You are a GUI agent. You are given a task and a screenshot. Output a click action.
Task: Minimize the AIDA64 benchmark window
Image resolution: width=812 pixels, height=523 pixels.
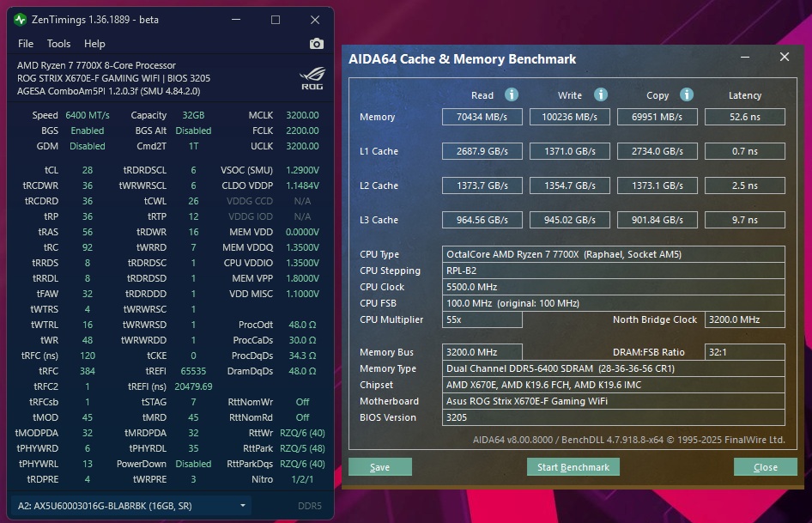tap(745, 57)
